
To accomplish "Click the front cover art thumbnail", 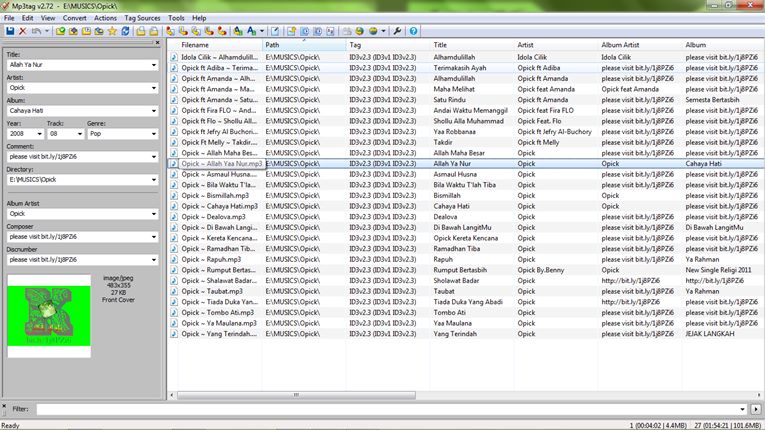I will [x=49, y=316].
